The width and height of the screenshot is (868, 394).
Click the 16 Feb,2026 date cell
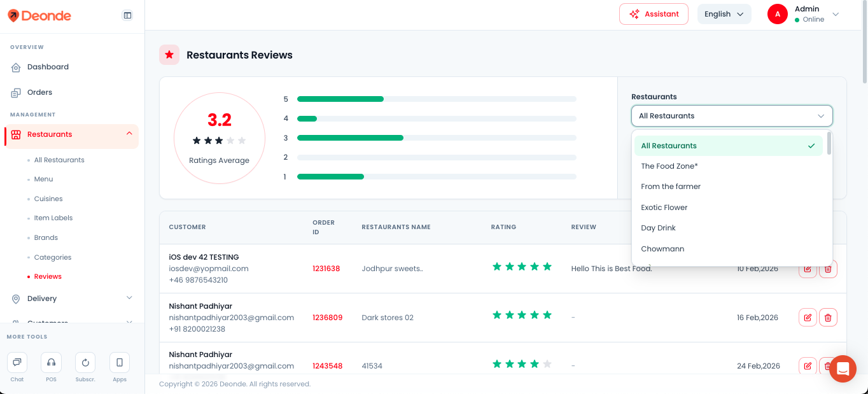[x=757, y=318]
